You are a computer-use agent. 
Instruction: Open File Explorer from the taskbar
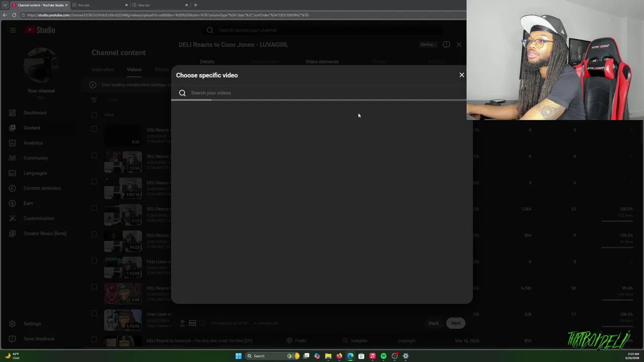[x=328, y=356]
